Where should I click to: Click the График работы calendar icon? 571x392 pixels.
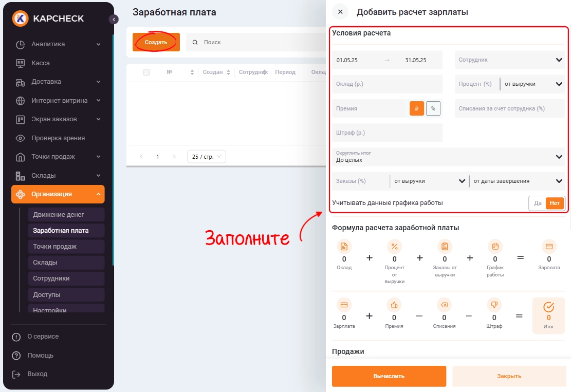(x=495, y=247)
